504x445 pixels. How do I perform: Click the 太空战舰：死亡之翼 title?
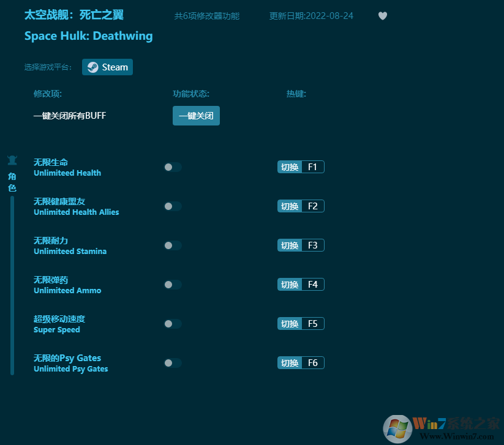pyautogui.click(x=74, y=15)
